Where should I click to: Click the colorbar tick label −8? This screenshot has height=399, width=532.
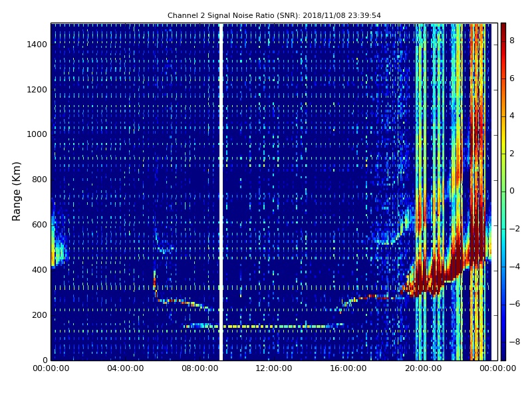(x=515, y=342)
